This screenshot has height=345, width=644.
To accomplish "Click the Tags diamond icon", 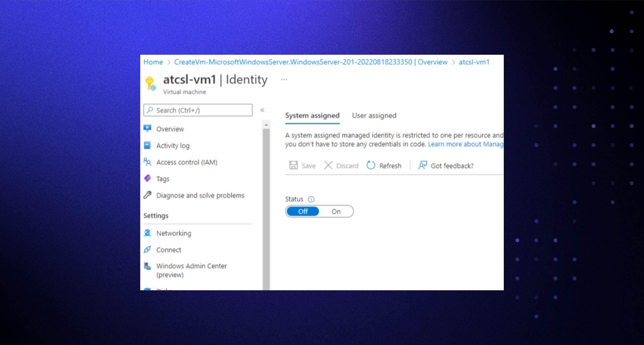I will [148, 178].
